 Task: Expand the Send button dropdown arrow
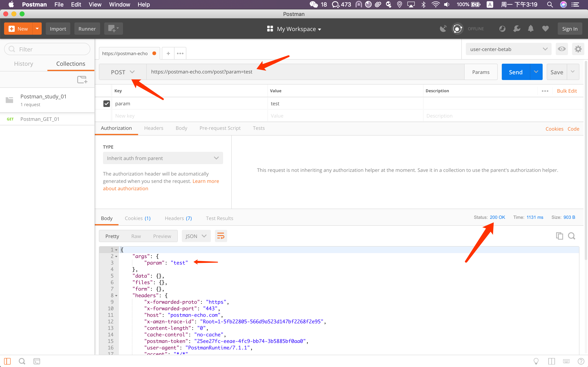(x=536, y=72)
